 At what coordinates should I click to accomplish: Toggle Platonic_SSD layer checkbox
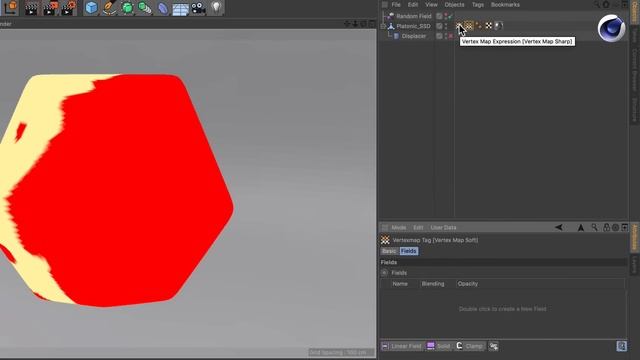click(439, 26)
